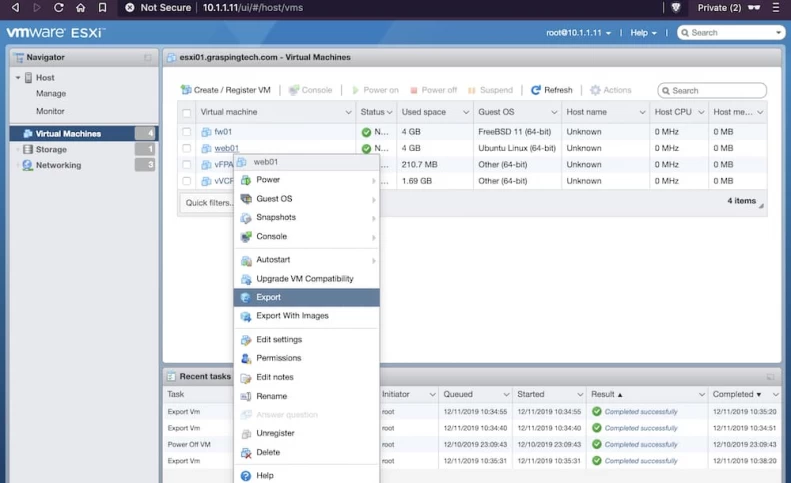Open the Help dropdown in header
791x483 pixels.
[x=643, y=33]
